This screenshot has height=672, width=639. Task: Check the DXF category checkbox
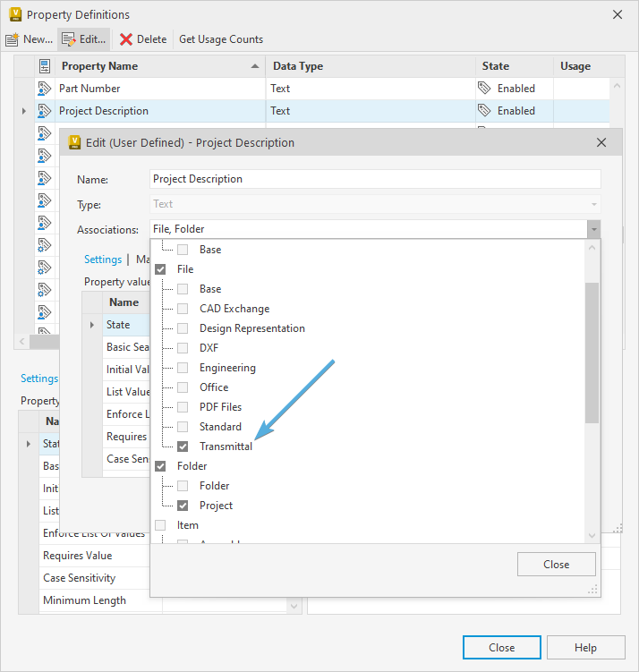(x=183, y=348)
